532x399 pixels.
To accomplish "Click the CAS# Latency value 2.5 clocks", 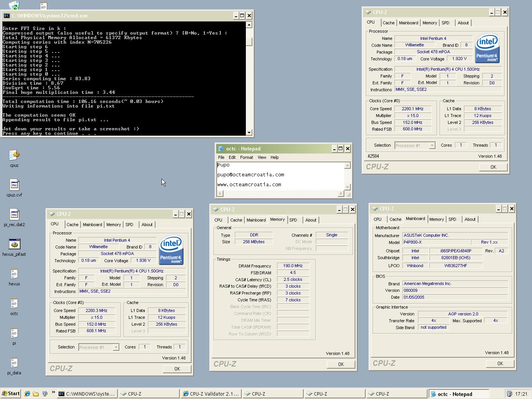I will click(293, 279).
